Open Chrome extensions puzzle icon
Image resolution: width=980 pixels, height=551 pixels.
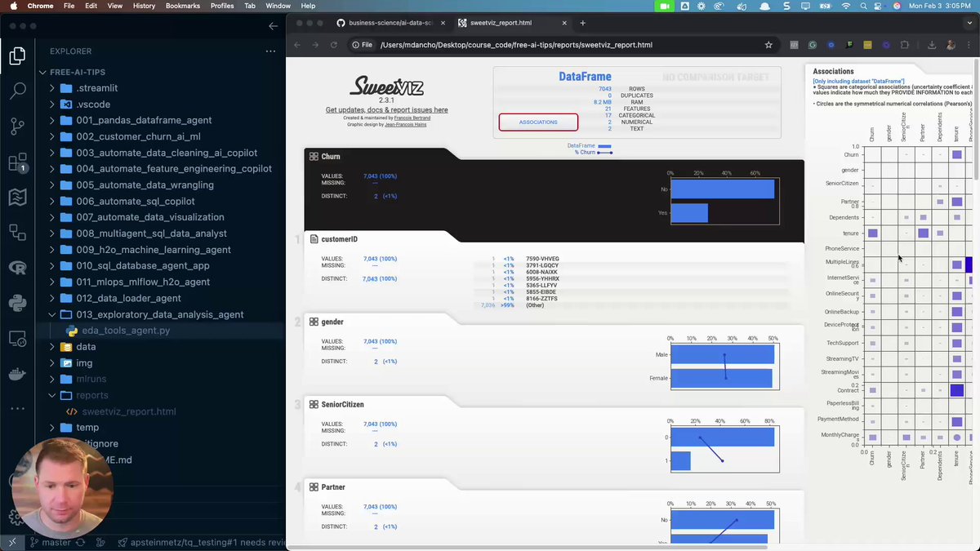pyautogui.click(x=906, y=45)
